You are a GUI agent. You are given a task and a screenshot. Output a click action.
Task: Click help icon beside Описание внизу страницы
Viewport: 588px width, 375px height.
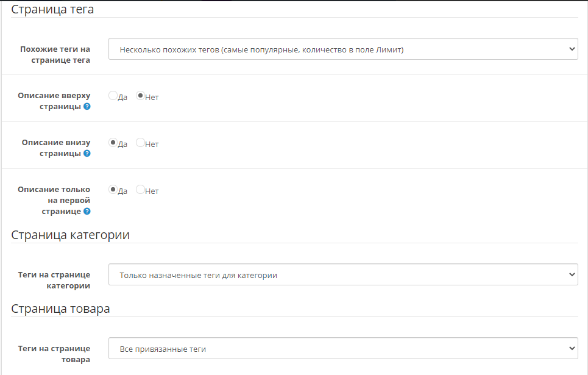point(87,154)
